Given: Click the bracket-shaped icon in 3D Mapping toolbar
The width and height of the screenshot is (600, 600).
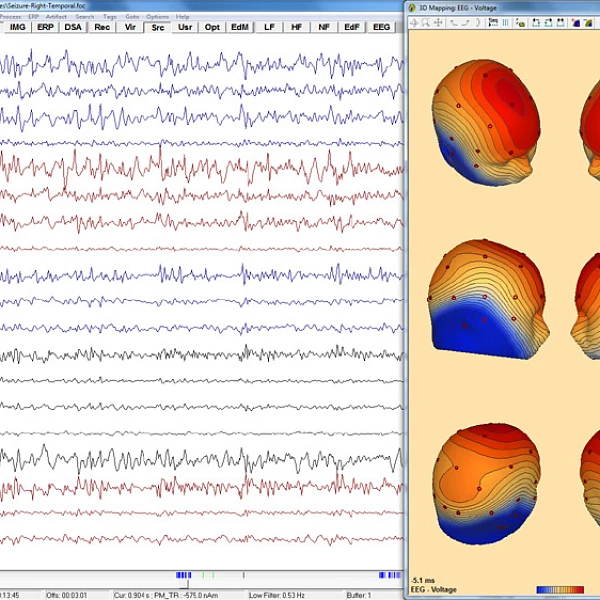Looking at the screenshot, I should click(478, 23).
